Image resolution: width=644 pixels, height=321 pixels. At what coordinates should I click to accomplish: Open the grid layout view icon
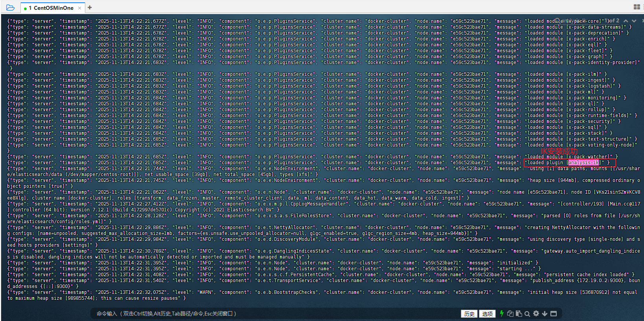[x=637, y=7]
